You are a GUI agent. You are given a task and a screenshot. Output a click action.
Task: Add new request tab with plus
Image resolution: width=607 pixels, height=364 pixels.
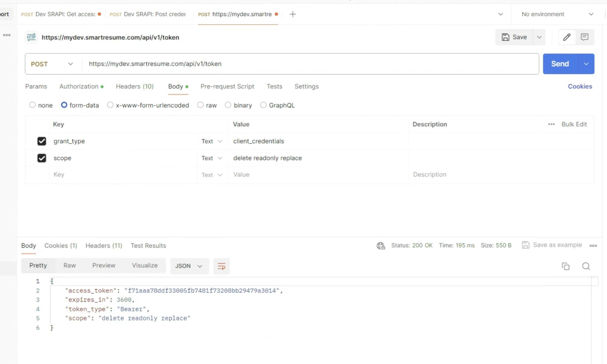[x=293, y=14]
